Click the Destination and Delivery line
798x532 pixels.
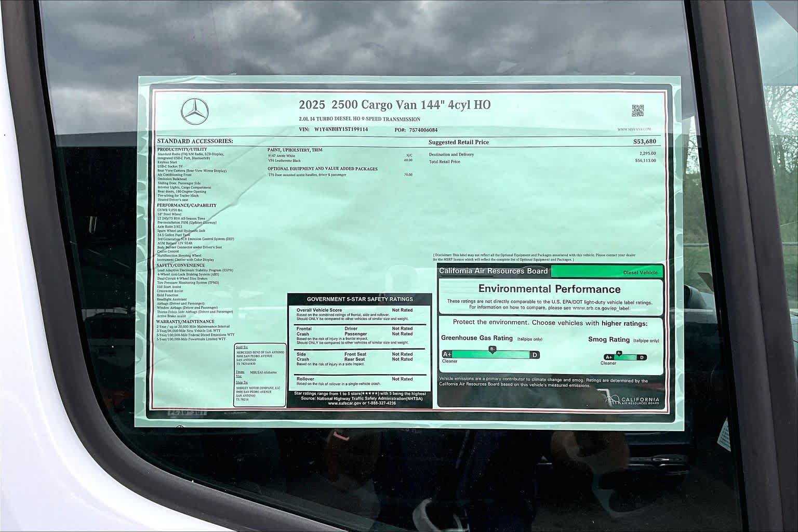(451, 154)
